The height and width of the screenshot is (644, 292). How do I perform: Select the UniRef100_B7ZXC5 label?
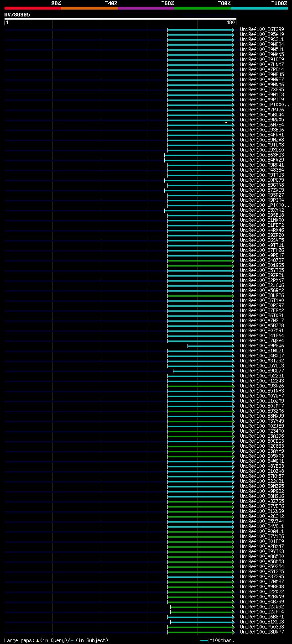262,190
